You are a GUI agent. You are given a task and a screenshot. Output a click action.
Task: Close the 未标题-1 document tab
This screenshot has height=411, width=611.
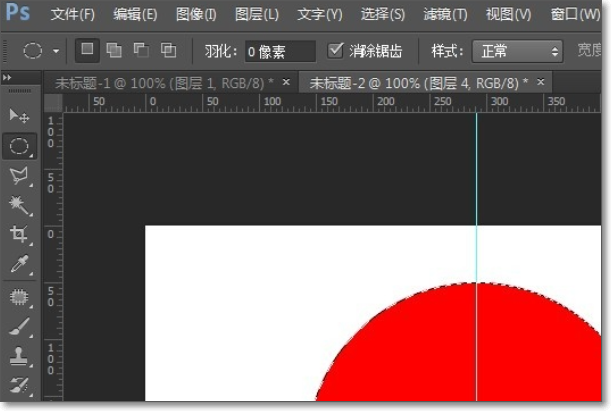click(286, 82)
